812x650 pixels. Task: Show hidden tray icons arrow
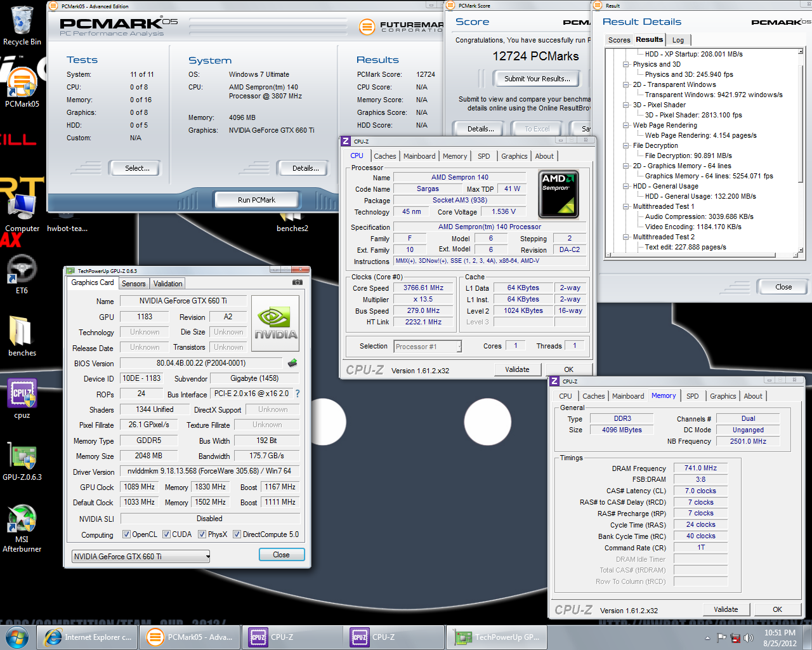click(x=707, y=638)
